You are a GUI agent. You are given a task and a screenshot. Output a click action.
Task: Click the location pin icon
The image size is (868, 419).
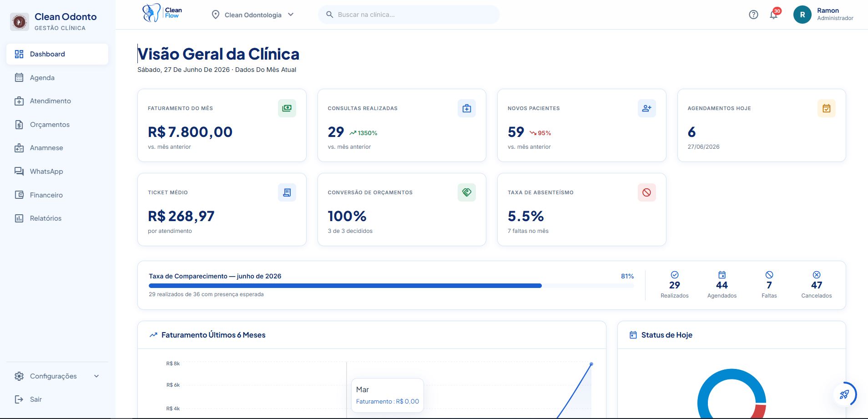tap(216, 15)
